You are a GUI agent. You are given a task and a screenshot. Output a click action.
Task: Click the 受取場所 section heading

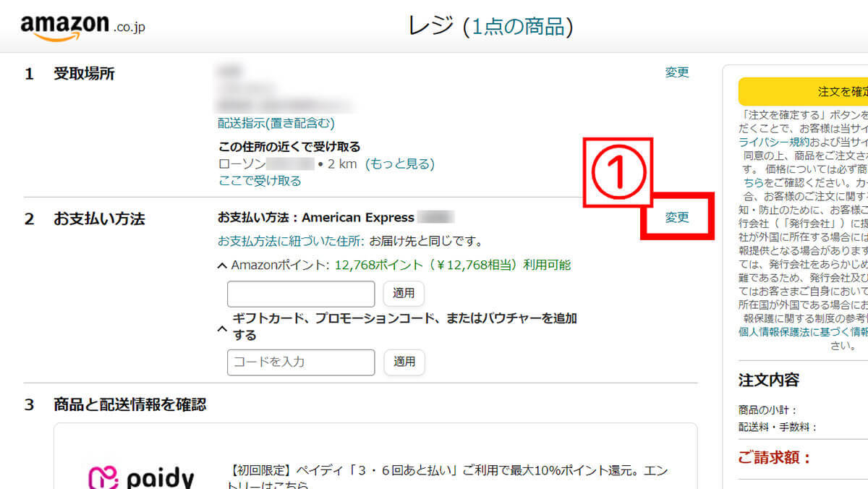(84, 74)
